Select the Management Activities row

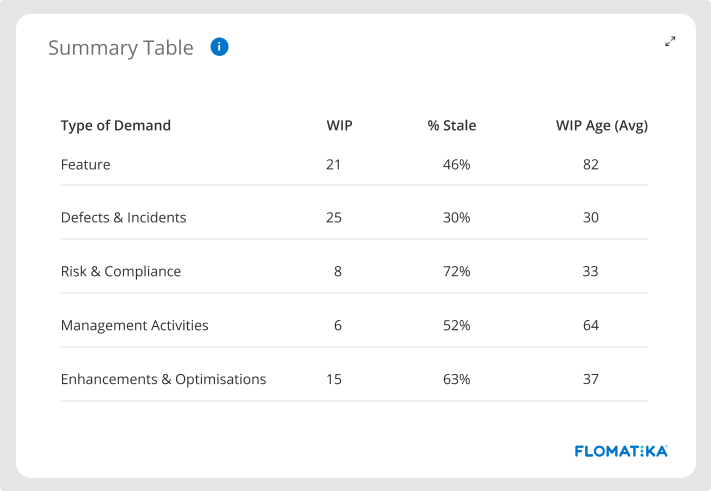point(135,326)
